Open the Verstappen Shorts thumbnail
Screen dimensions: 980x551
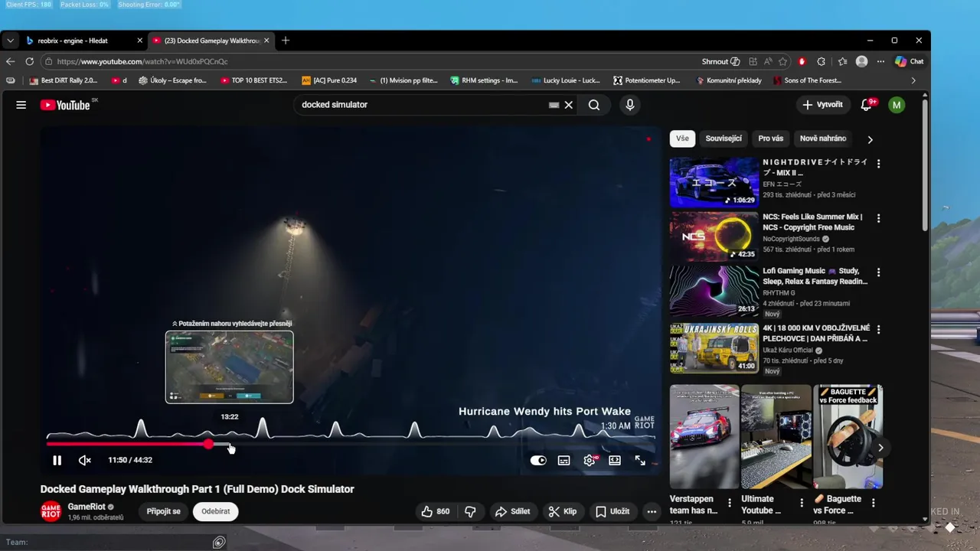pyautogui.click(x=704, y=436)
